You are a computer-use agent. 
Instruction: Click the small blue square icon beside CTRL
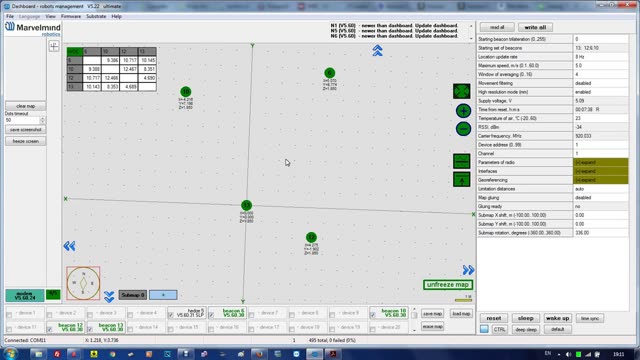point(484,329)
